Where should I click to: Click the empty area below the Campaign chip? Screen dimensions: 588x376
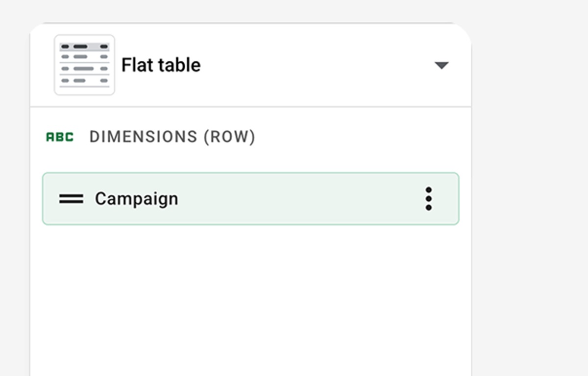pyautogui.click(x=250, y=294)
